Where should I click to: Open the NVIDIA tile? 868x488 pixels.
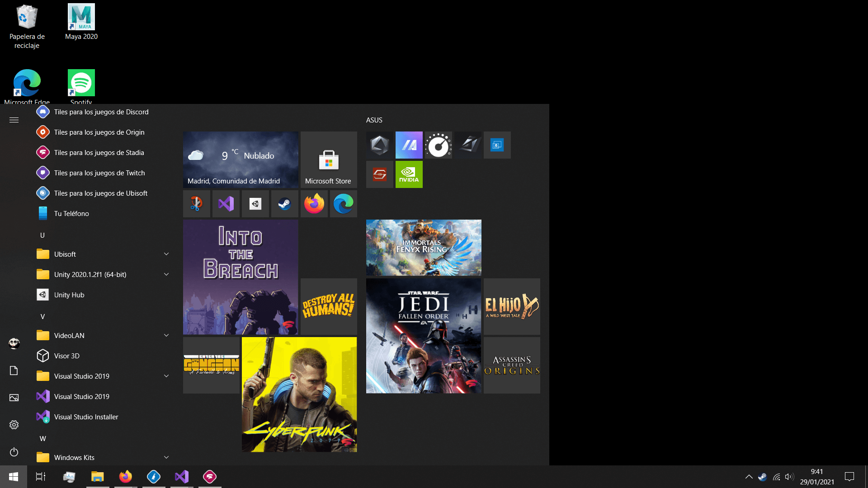pos(409,174)
